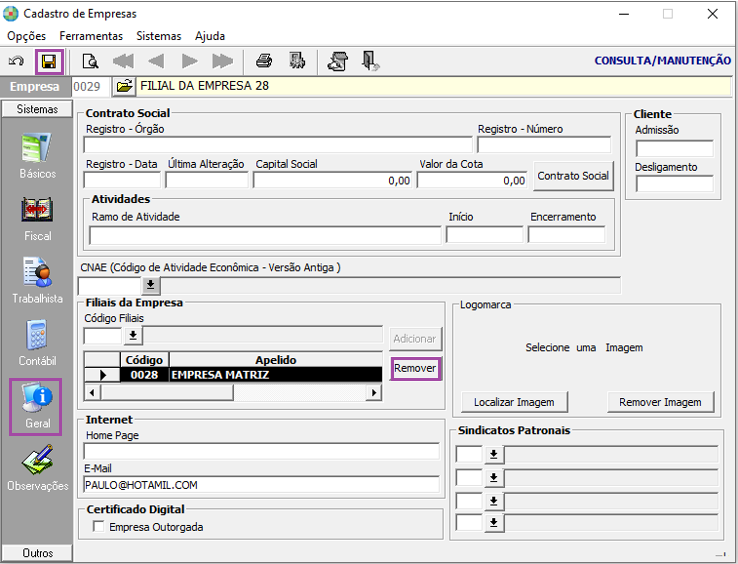Click the Registro - Data input field

point(122,180)
